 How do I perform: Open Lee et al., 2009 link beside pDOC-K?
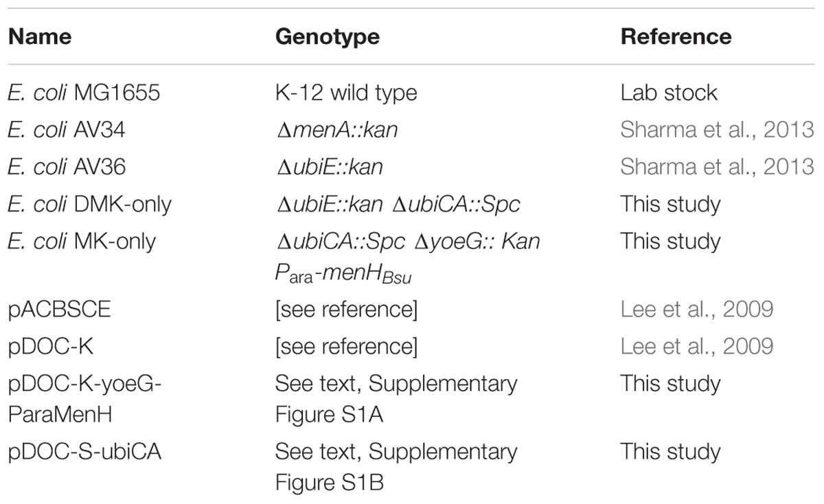(696, 346)
